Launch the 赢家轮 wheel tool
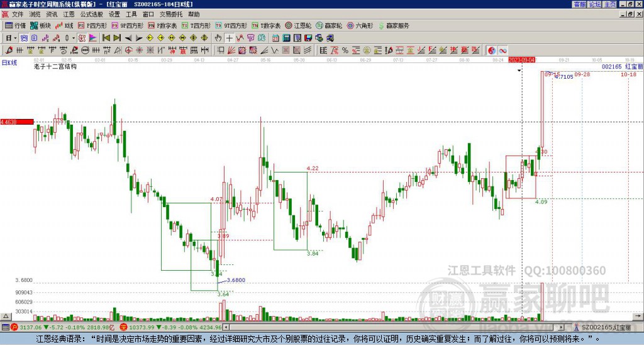644x345 pixels. point(329,25)
